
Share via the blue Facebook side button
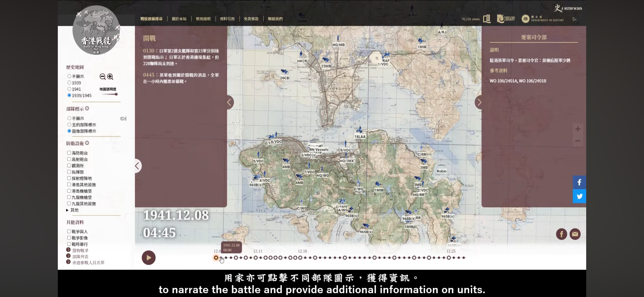tap(579, 182)
